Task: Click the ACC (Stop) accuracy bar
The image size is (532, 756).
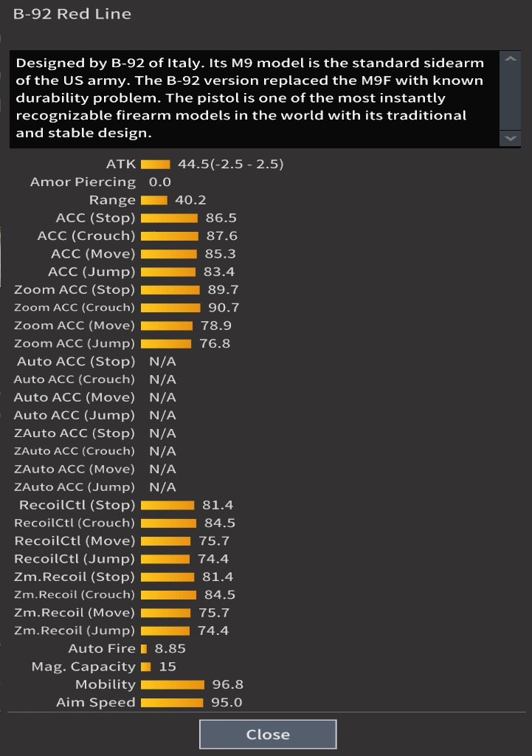Action: pos(169,218)
